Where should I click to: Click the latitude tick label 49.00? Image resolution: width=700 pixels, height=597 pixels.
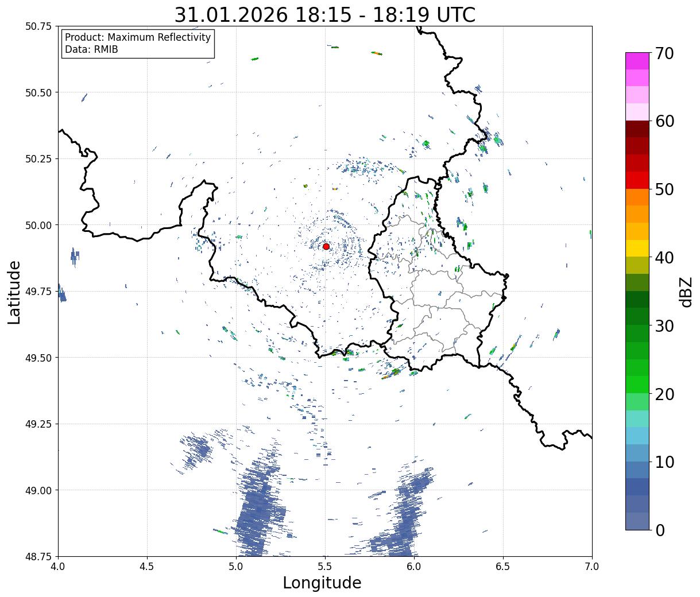click(38, 490)
